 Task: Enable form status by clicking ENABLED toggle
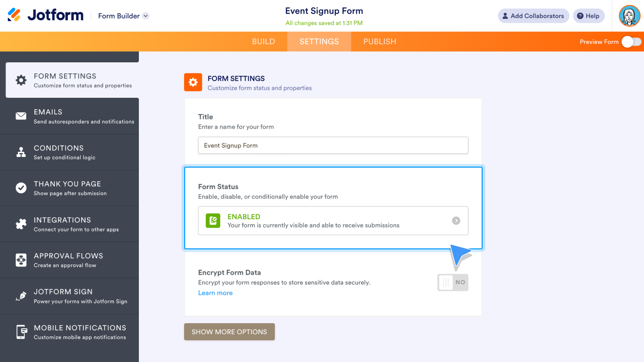[x=333, y=220]
